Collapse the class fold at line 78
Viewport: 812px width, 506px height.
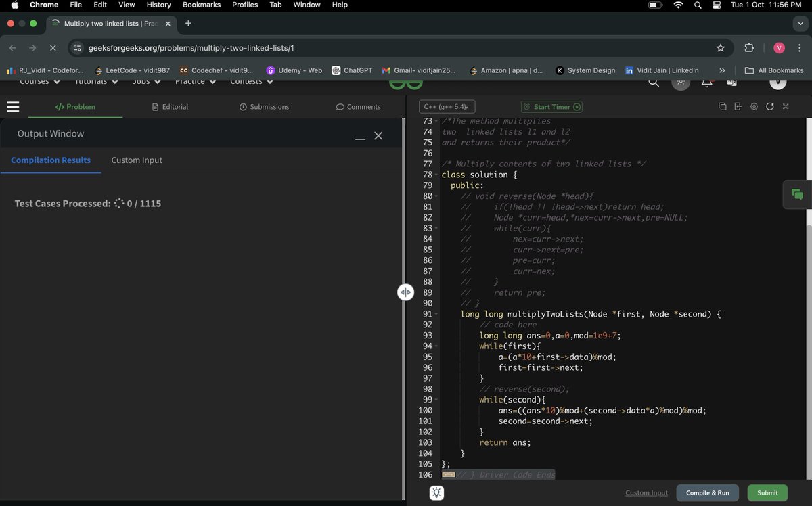click(x=436, y=175)
